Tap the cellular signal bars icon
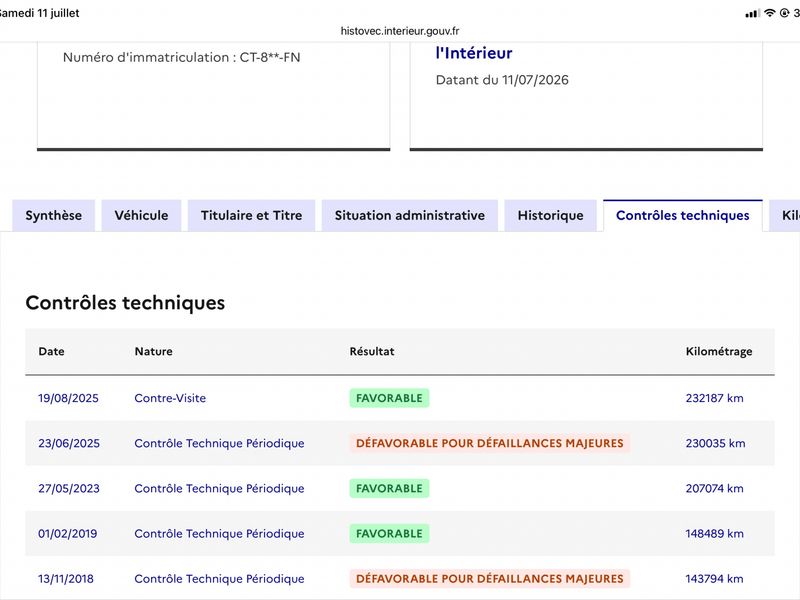This screenshot has width=800, height=600. (x=753, y=13)
